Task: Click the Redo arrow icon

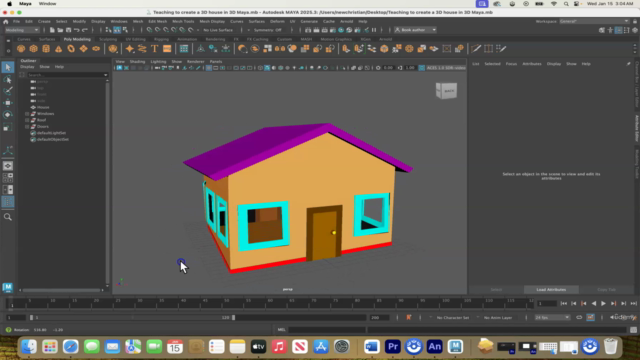Action: [84, 30]
